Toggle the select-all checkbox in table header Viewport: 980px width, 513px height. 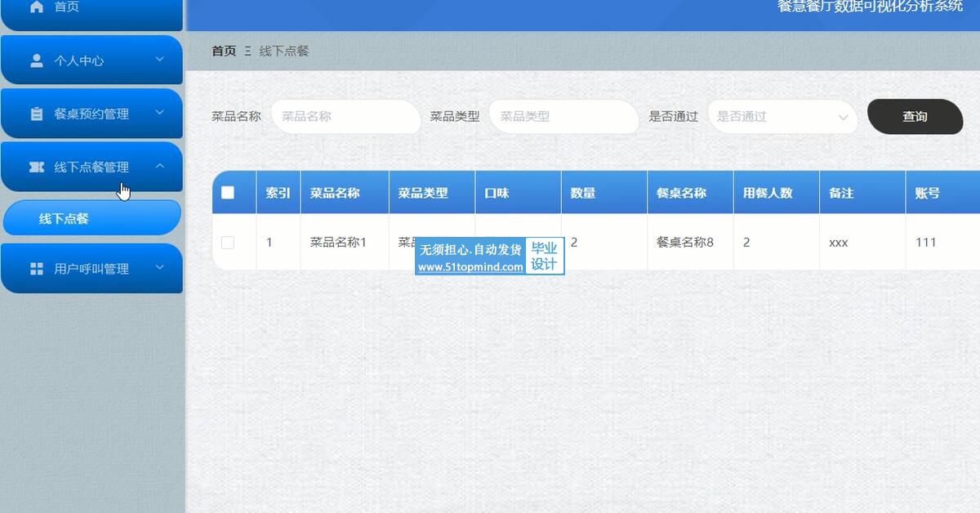(228, 193)
